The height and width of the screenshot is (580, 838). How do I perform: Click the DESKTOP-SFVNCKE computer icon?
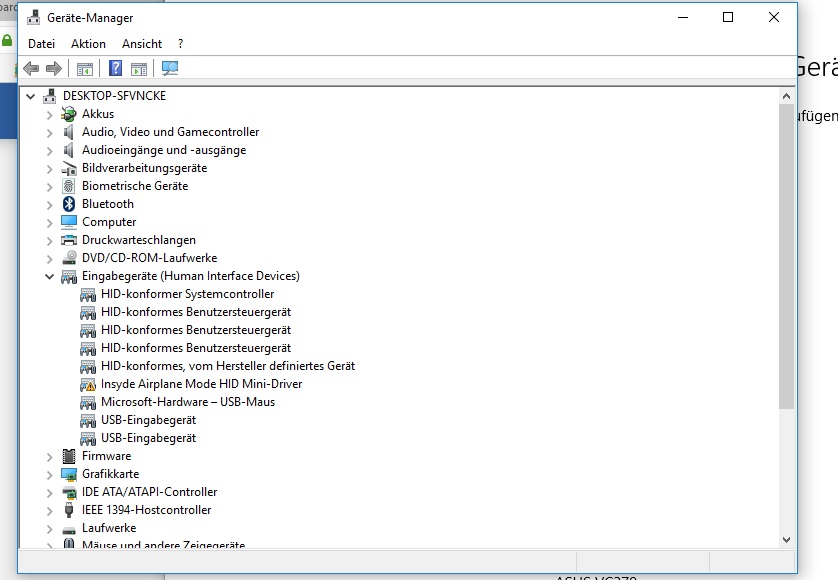coord(50,96)
